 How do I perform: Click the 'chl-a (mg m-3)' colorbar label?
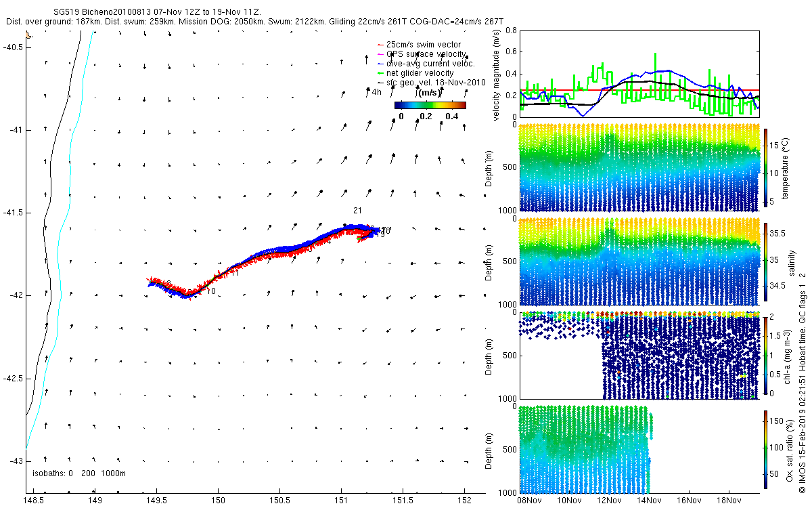pos(787,355)
